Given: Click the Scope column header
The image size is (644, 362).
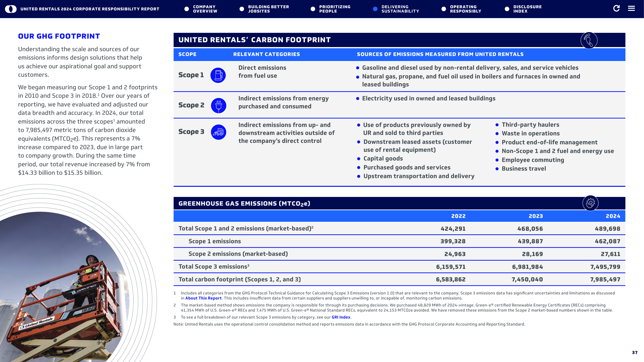Looking at the screenshot, I should (x=187, y=54).
